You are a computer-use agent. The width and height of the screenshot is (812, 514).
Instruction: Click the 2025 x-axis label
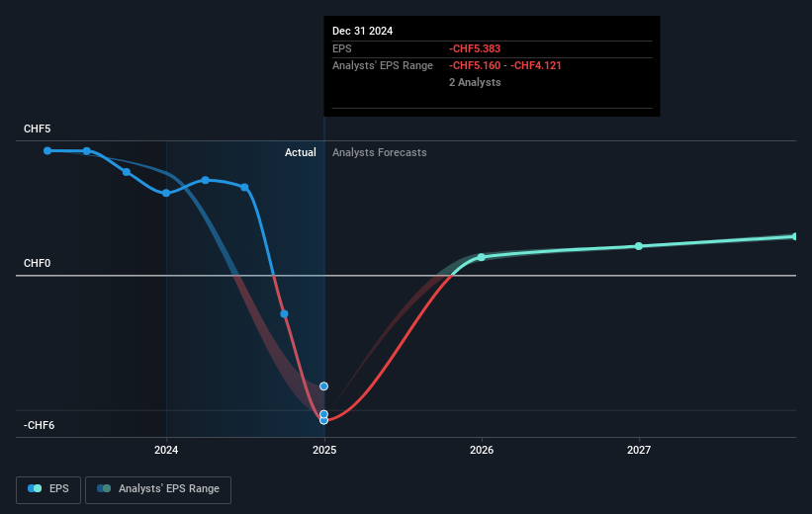pyautogui.click(x=324, y=450)
